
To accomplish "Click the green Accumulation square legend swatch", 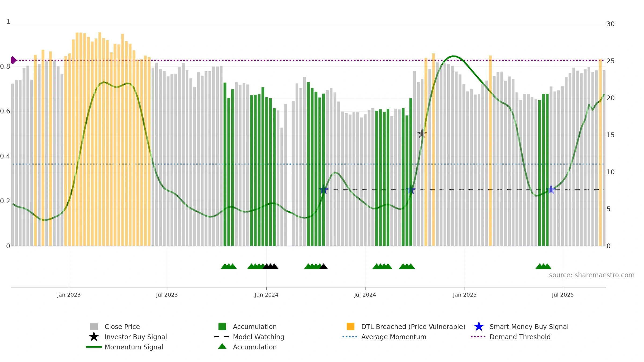I will (x=222, y=327).
